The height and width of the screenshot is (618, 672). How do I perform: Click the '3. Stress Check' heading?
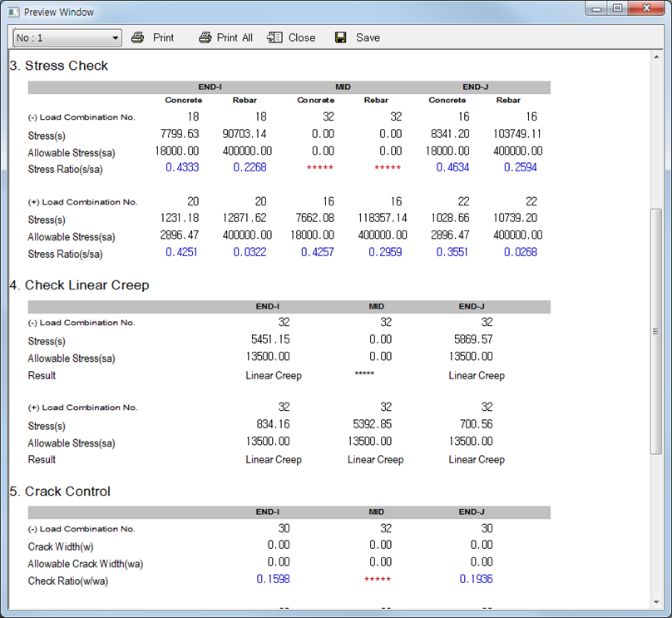[x=59, y=66]
